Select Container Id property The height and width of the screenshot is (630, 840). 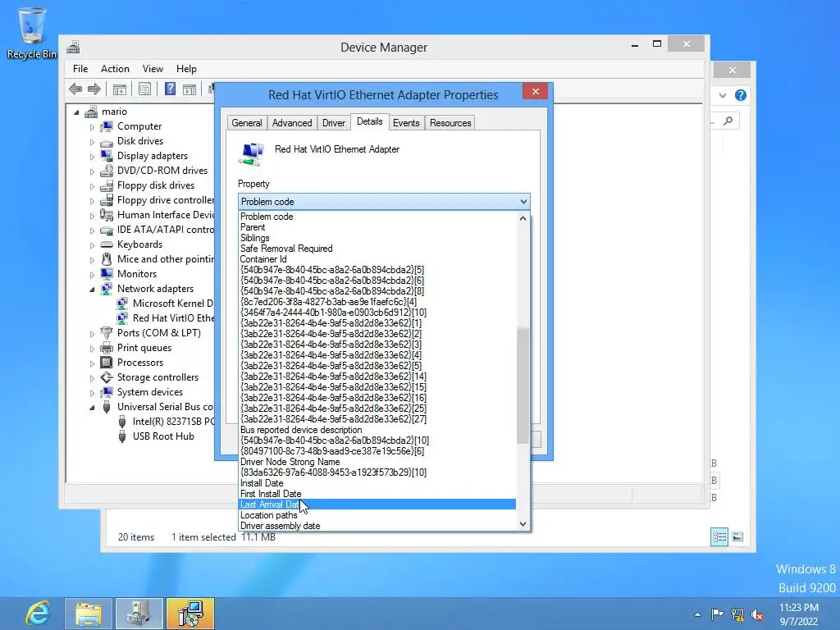377,258
